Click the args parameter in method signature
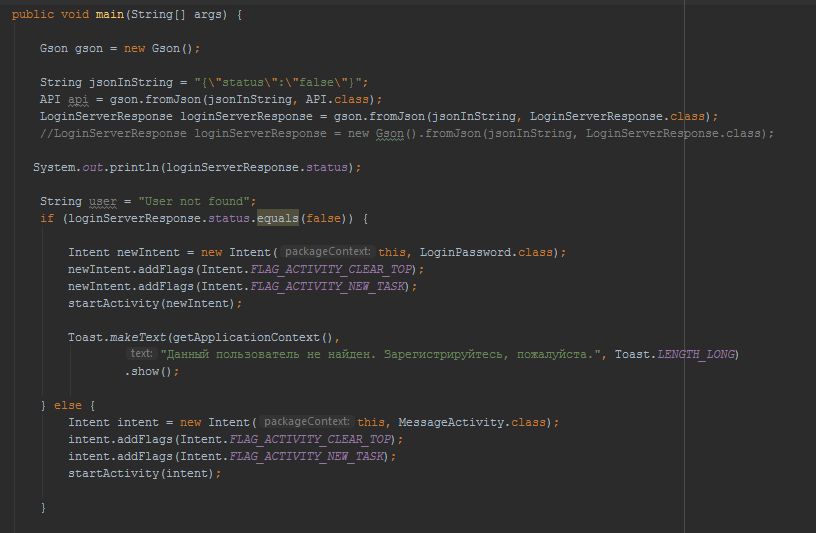Viewport: 816px width, 533px height. coord(208,14)
